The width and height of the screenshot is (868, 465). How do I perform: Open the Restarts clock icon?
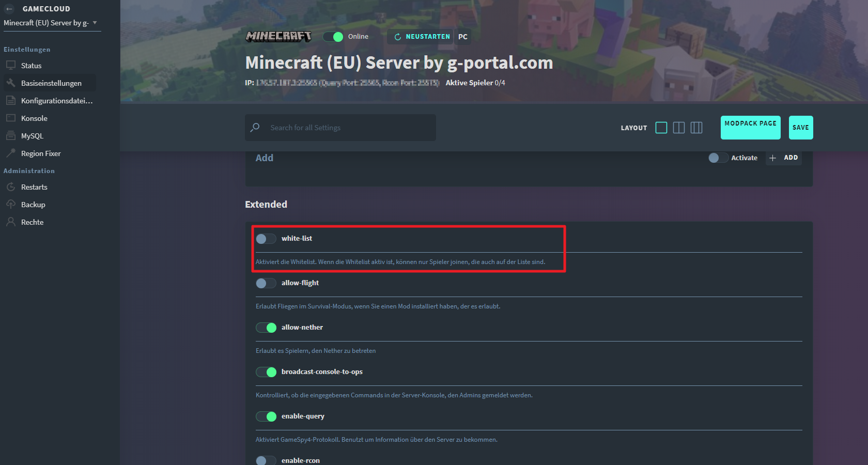(x=11, y=187)
